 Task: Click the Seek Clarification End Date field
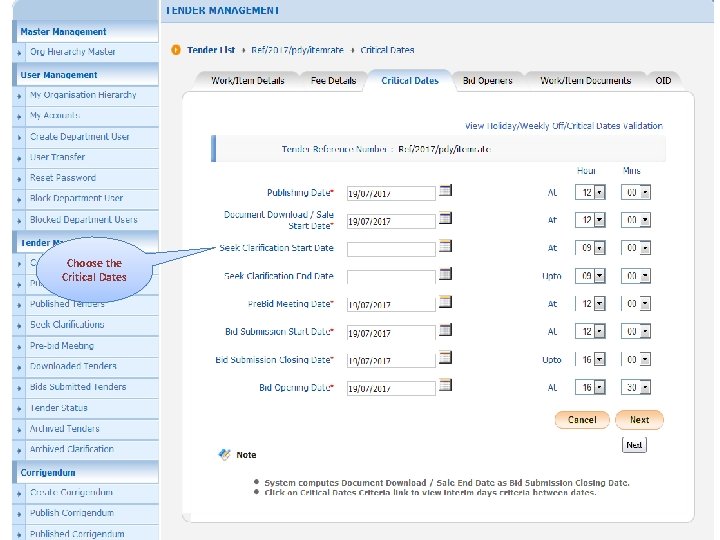391,277
